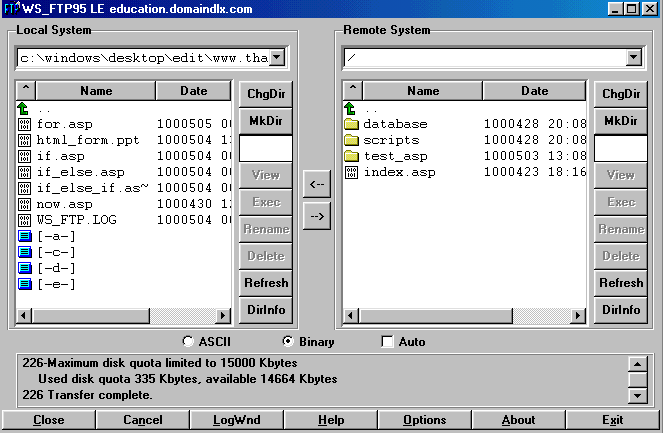The height and width of the screenshot is (433, 663).
Task: Enable the Auto transfer checkbox
Action: coord(387,341)
